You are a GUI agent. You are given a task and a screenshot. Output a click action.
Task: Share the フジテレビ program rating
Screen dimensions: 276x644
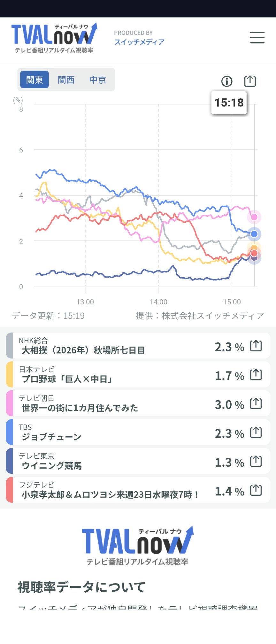(x=256, y=490)
